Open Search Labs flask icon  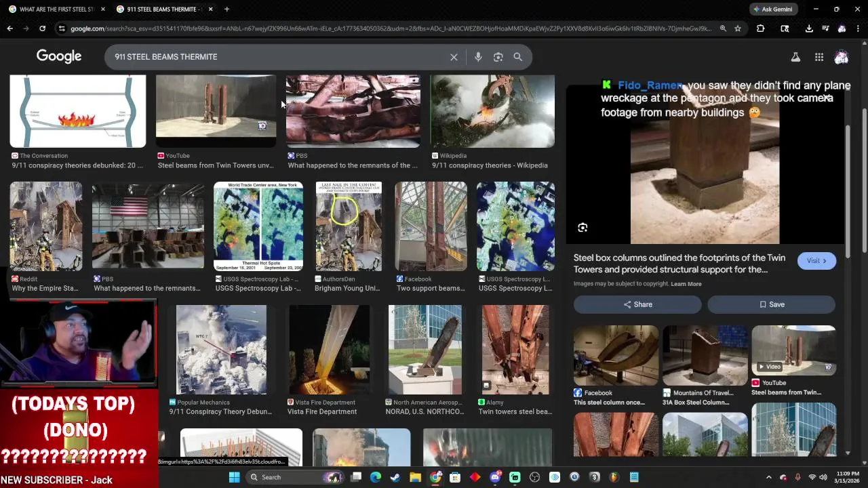point(795,57)
